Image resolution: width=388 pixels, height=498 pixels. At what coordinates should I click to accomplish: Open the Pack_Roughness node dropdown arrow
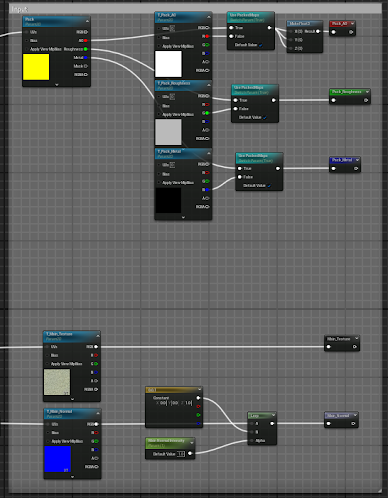click(x=367, y=92)
